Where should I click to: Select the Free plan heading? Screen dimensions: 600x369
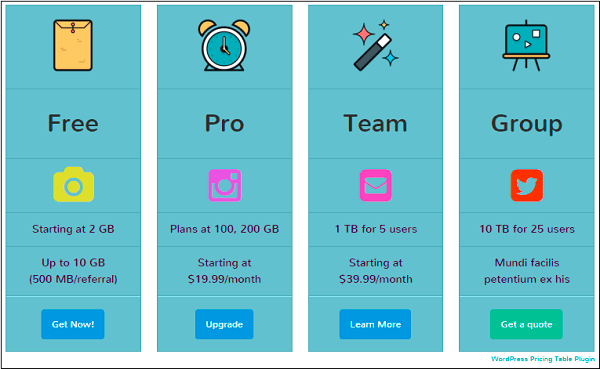click(x=73, y=123)
